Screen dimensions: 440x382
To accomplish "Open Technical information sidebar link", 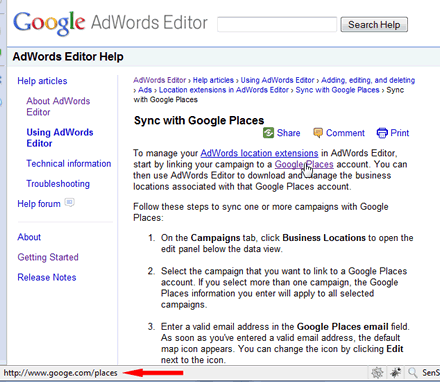I will [x=69, y=163].
